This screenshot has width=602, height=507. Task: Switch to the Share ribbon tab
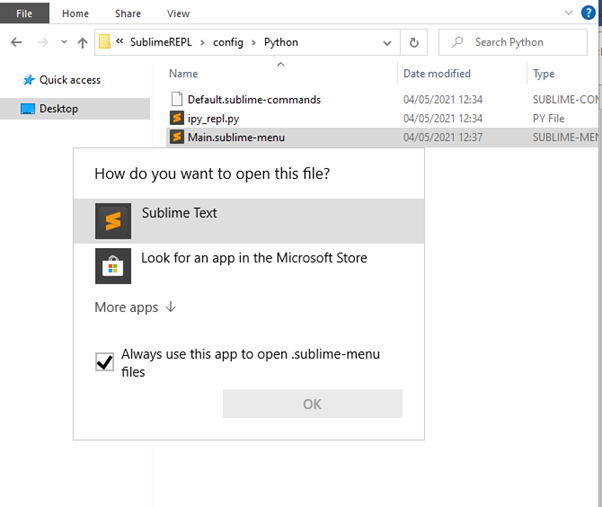coord(128,13)
